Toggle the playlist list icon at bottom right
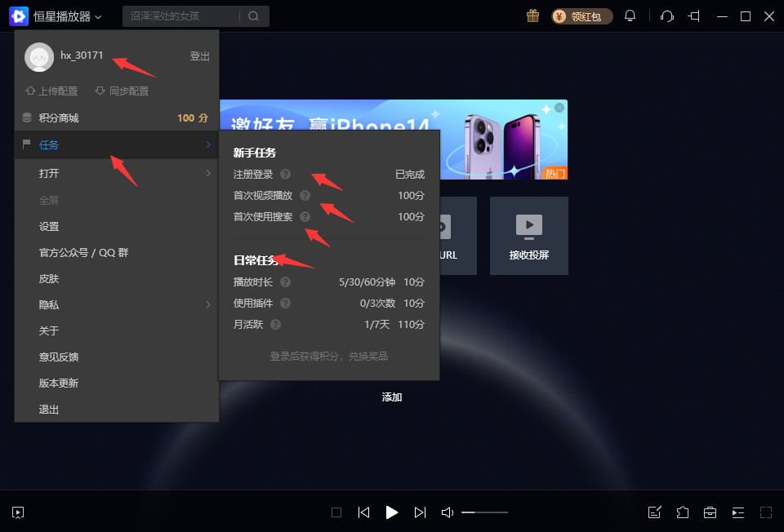The width and height of the screenshot is (784, 532). (738, 512)
